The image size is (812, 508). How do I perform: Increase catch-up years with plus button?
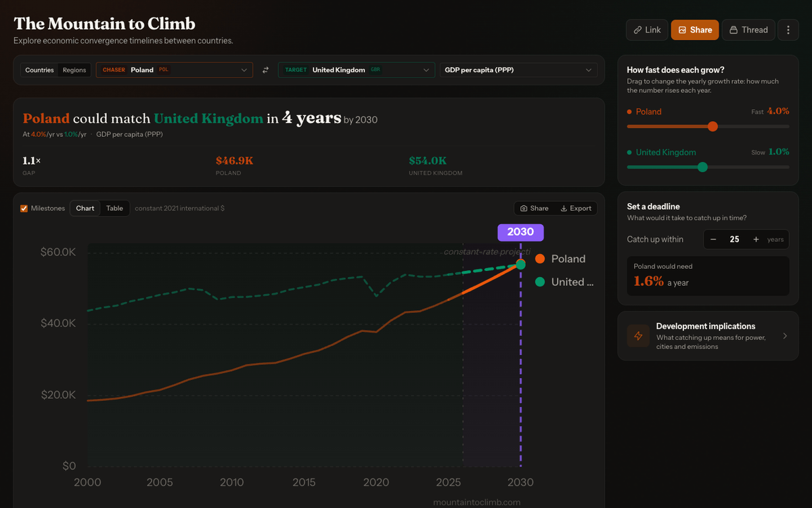756,239
